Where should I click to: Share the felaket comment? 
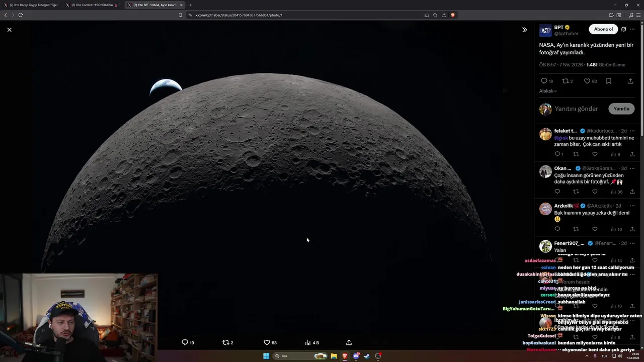point(632,154)
